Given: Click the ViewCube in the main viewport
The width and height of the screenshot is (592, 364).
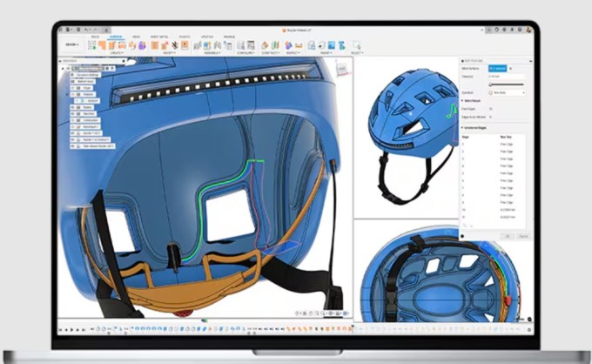Looking at the screenshot, I should (341, 69).
